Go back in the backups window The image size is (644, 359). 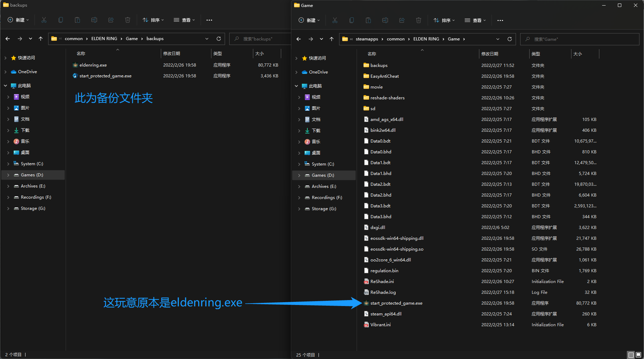8,39
